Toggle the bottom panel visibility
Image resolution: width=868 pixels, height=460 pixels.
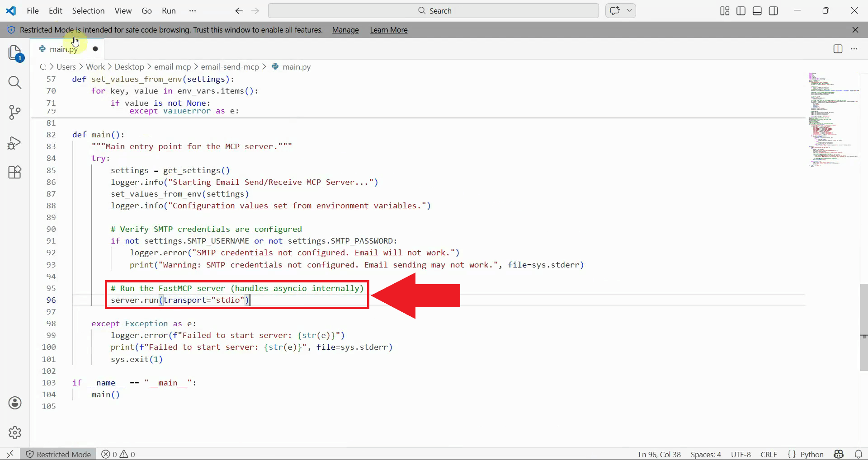[757, 10]
